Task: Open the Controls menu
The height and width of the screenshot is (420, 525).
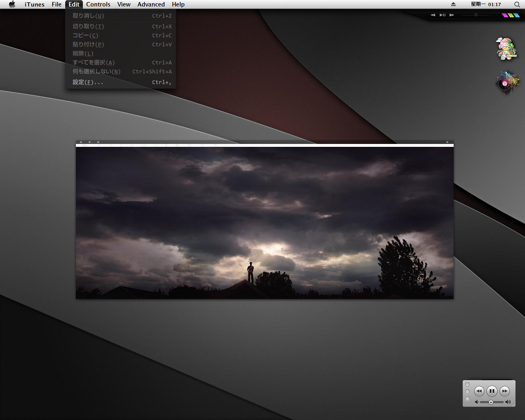Action: 98,5
